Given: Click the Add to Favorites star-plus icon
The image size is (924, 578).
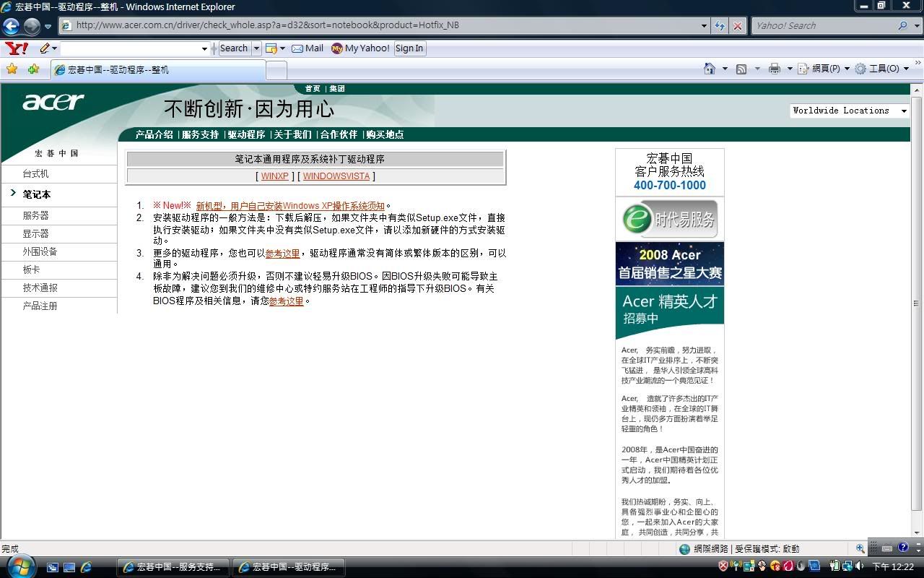Looking at the screenshot, I should click(33, 69).
